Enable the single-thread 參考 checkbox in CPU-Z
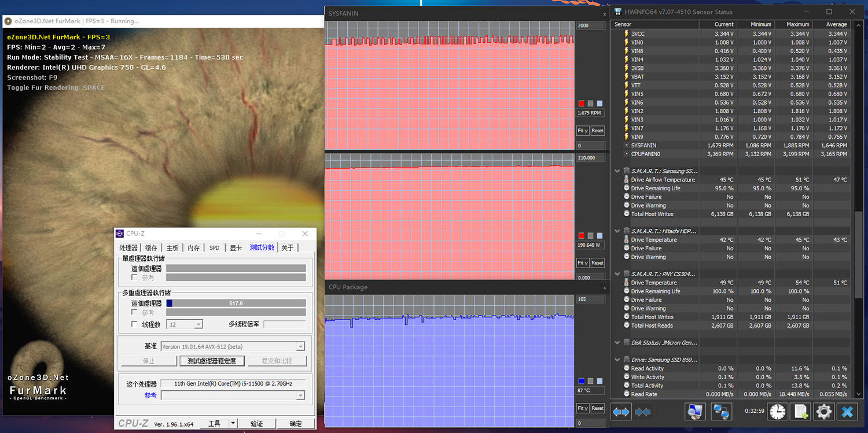 click(134, 277)
